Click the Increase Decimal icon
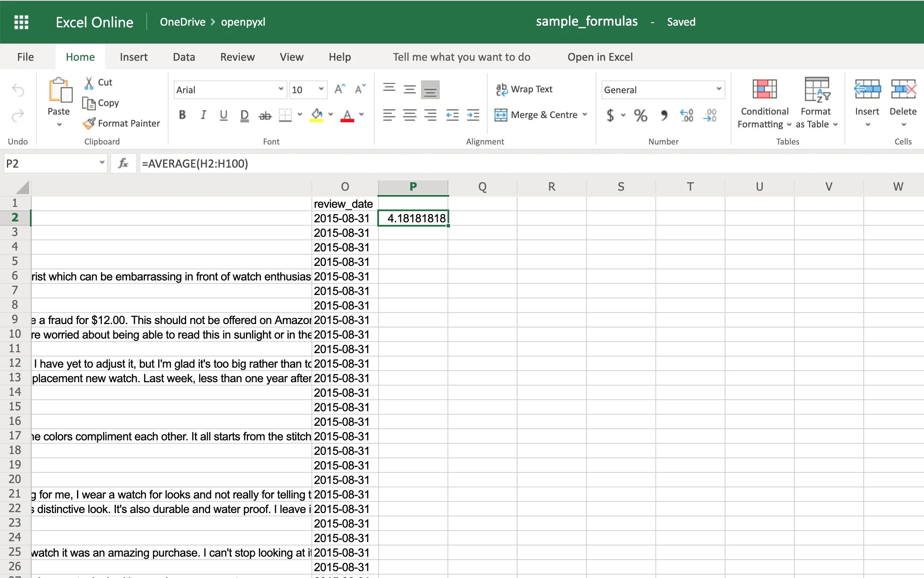924x578 pixels. point(687,115)
